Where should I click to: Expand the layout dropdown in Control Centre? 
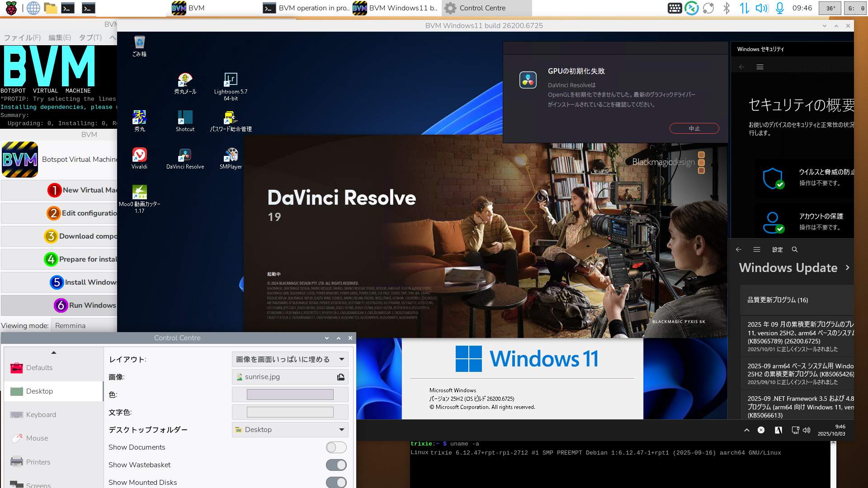[290, 359]
